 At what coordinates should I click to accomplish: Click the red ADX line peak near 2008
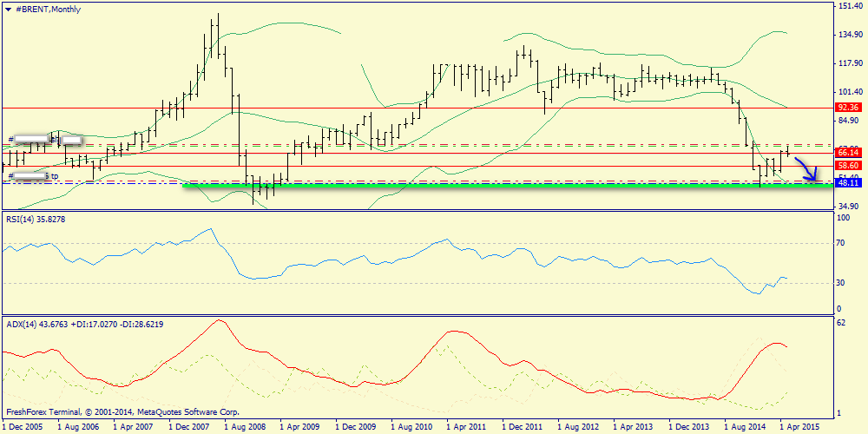220,320
